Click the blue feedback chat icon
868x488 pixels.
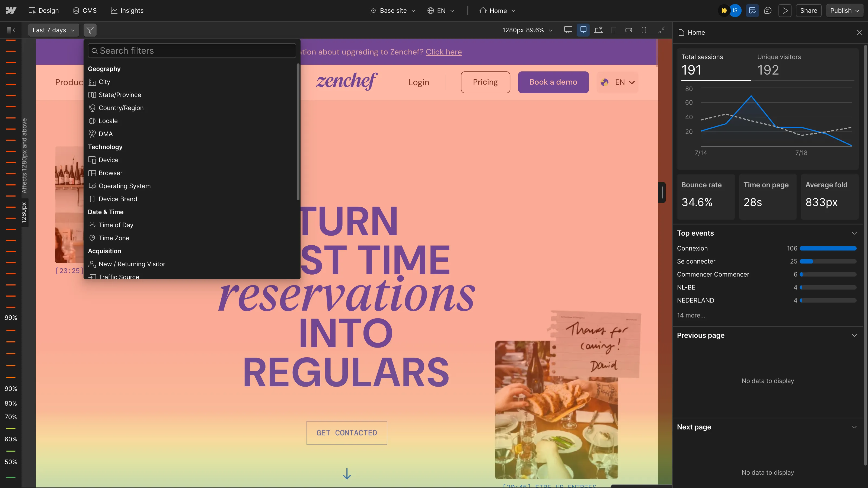pos(752,11)
